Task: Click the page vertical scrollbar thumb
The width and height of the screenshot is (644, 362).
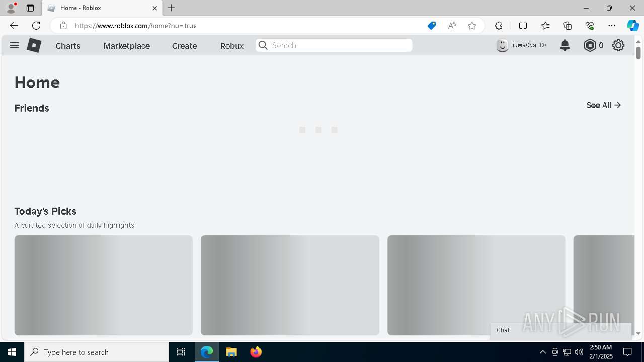Action: click(x=638, y=52)
